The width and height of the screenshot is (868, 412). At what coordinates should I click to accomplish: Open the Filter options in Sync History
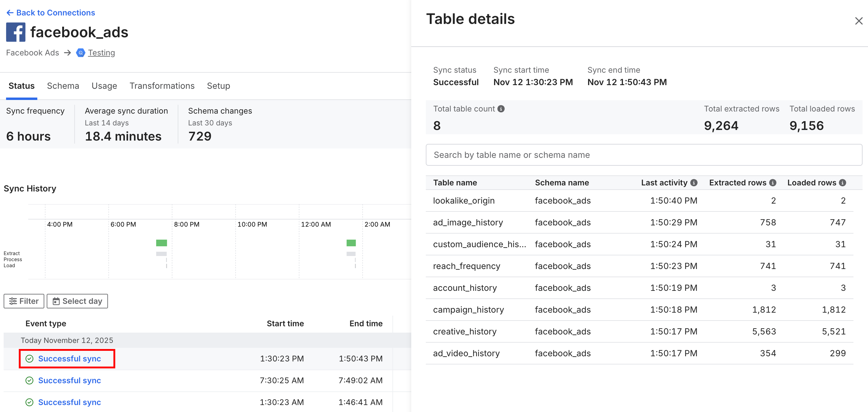click(x=24, y=301)
